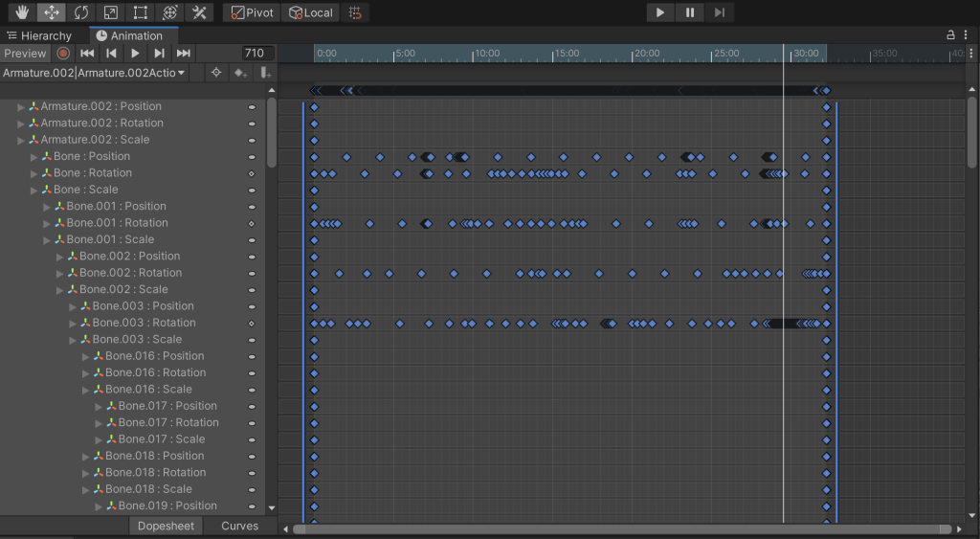Image resolution: width=980 pixels, height=539 pixels.
Task: Select the Hand view tool
Action: tap(21, 12)
